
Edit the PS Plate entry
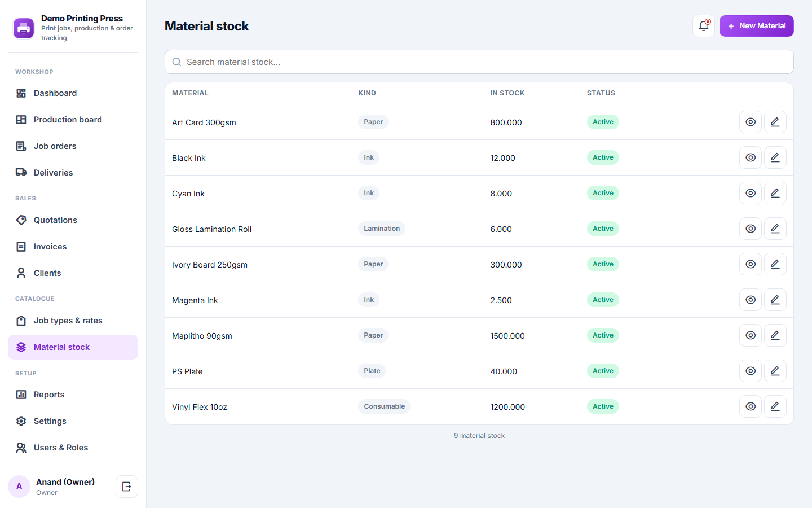click(x=775, y=371)
